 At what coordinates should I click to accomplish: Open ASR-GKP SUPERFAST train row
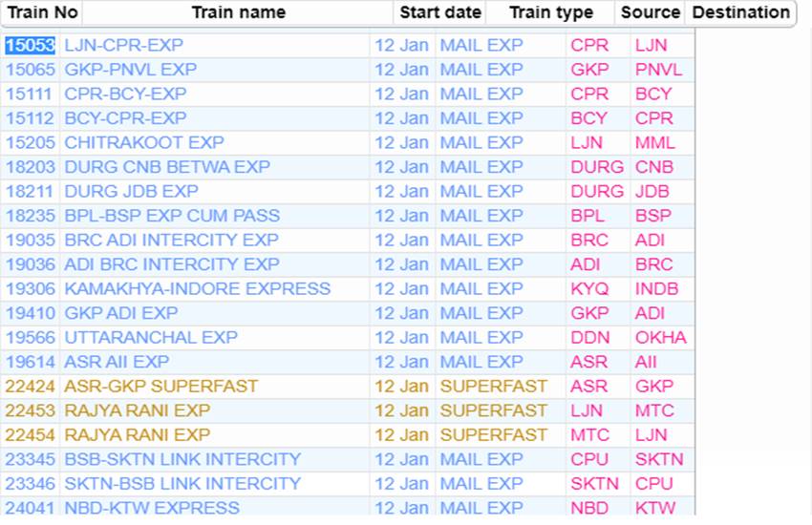click(160, 386)
